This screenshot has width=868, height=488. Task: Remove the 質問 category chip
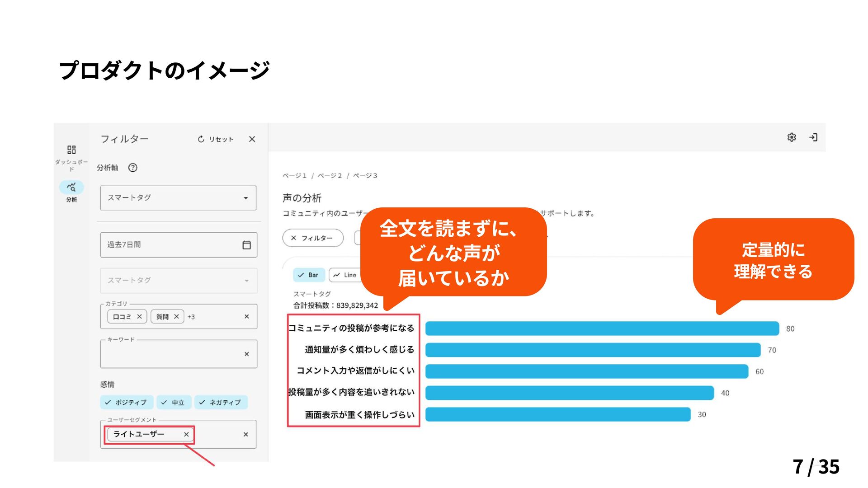coord(176,317)
